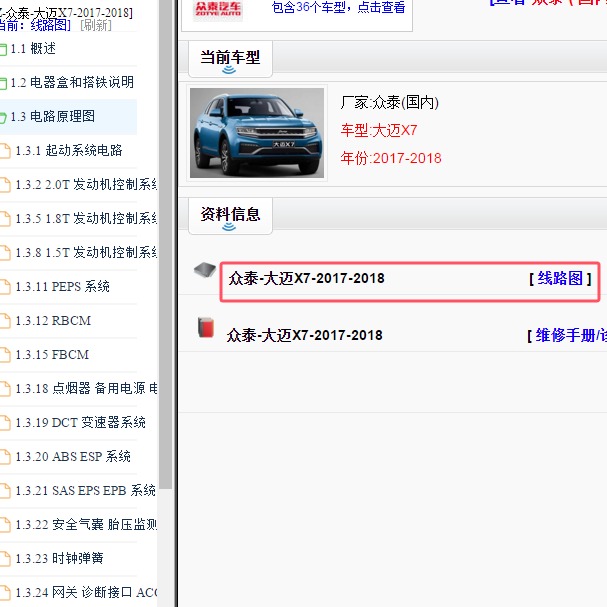Open 1.3.18 点烟器 备用电源 entry
Image resolution: width=607 pixels, height=607 pixels.
[86, 389]
